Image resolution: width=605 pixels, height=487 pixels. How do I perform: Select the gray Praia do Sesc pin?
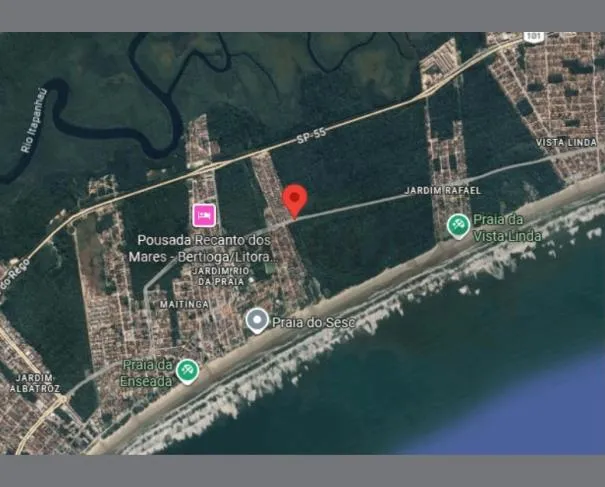[257, 320]
